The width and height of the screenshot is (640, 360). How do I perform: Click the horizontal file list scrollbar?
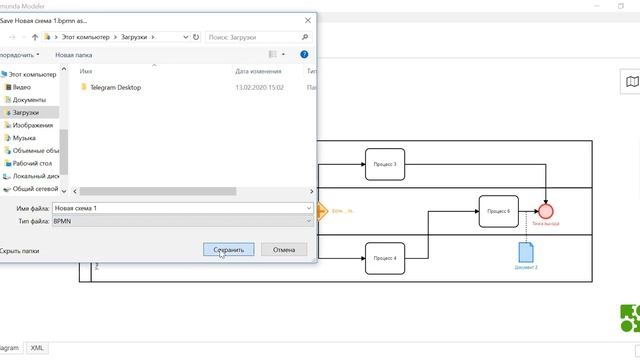pos(158,191)
